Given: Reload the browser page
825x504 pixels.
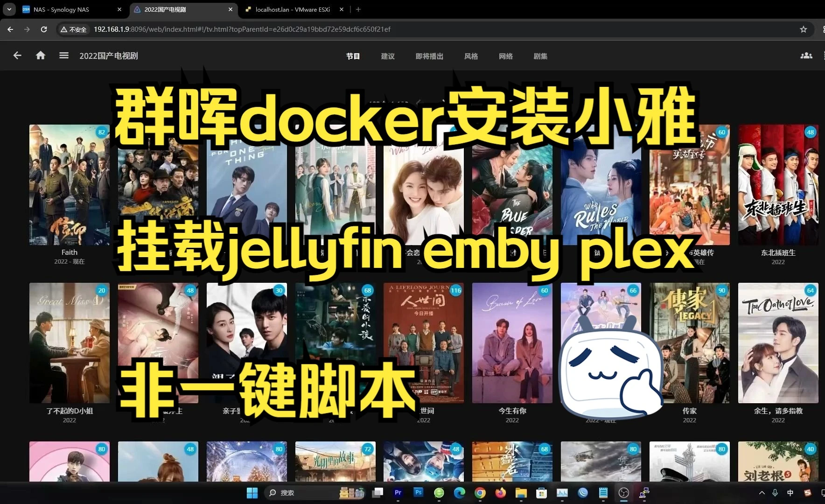Looking at the screenshot, I should (x=44, y=29).
